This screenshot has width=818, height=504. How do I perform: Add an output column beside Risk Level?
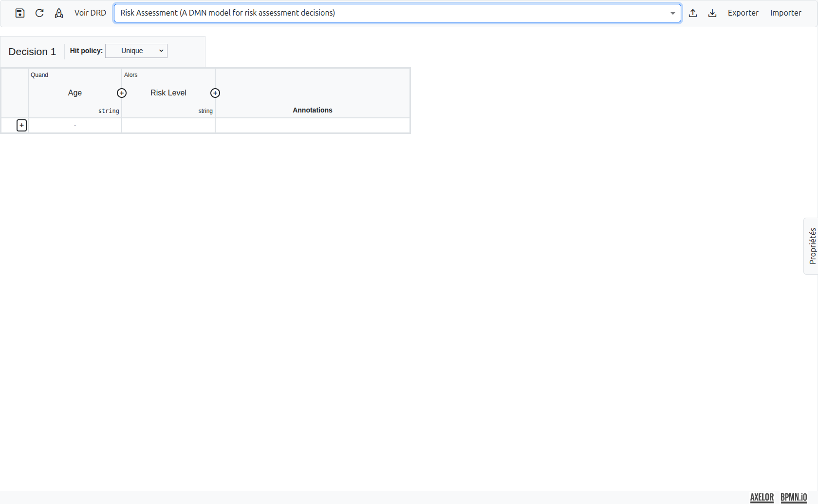pyautogui.click(x=215, y=93)
